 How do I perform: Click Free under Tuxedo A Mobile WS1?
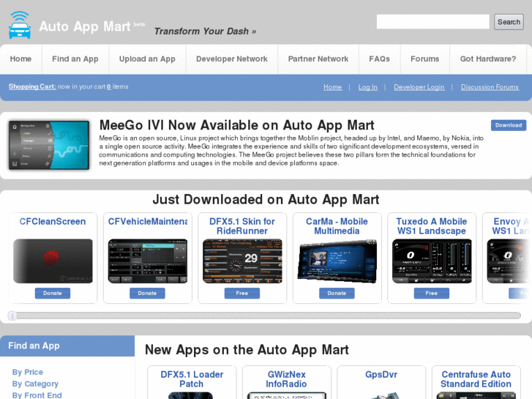pos(431,293)
